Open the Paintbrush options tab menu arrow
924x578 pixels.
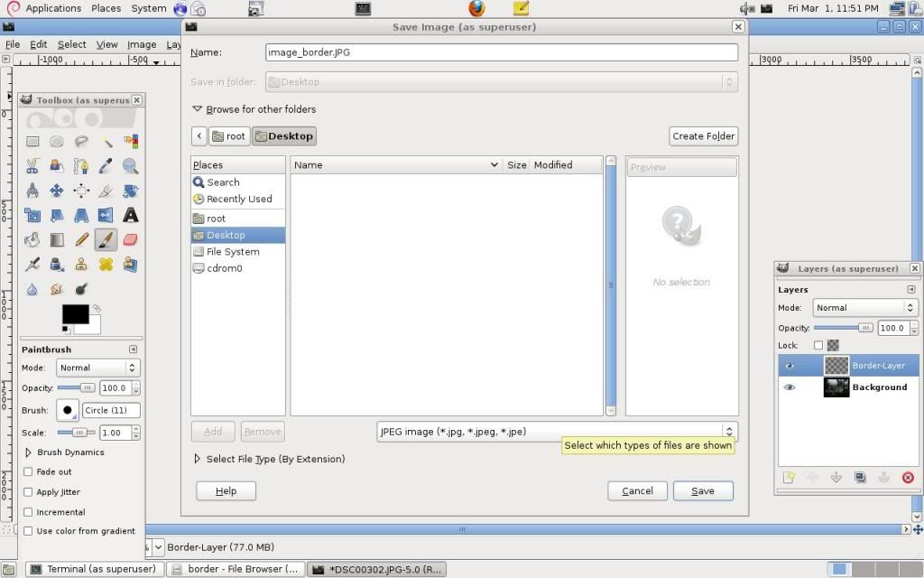134,350
